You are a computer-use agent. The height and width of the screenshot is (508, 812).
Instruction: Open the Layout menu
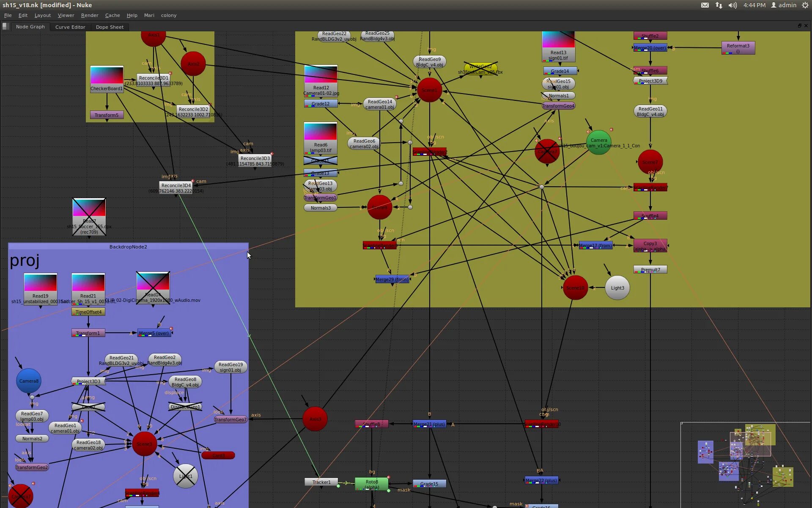coord(42,15)
